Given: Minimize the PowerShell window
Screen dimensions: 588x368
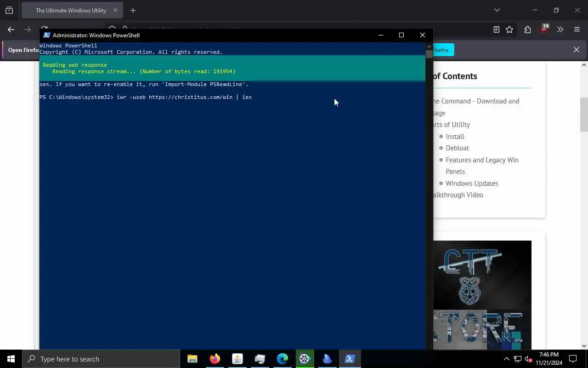Looking at the screenshot, I should pos(380,35).
